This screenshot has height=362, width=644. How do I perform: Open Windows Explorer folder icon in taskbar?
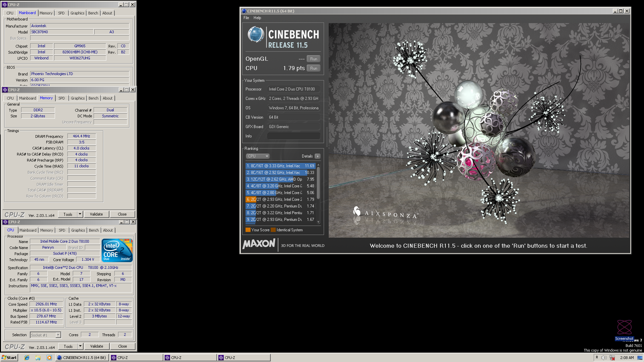(38, 358)
